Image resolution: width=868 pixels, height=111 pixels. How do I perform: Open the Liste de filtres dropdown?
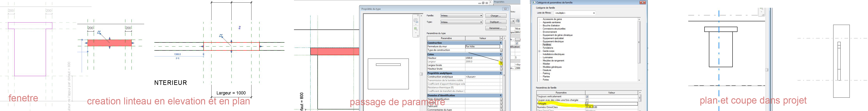pos(594,13)
